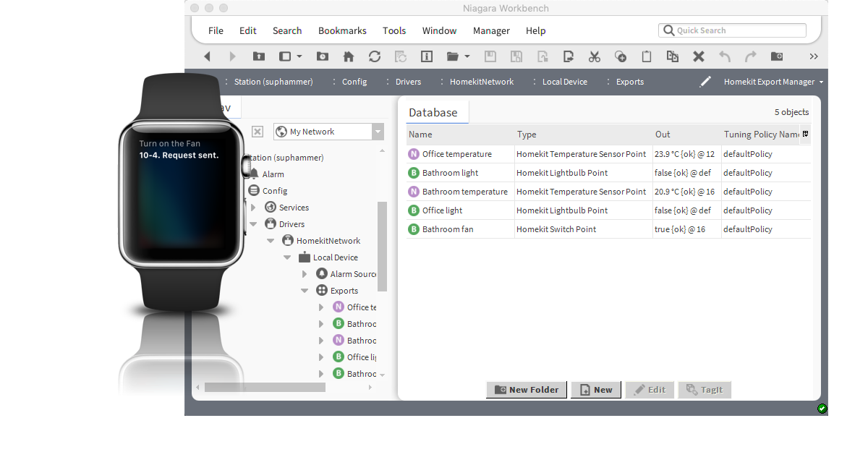Go to HomekitNetwork in the path bar
The height and width of the screenshot is (452, 868).
tap(482, 82)
